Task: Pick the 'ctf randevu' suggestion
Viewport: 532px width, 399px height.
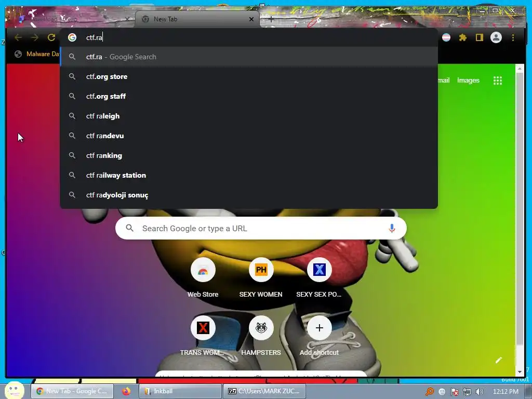Action: [249, 136]
